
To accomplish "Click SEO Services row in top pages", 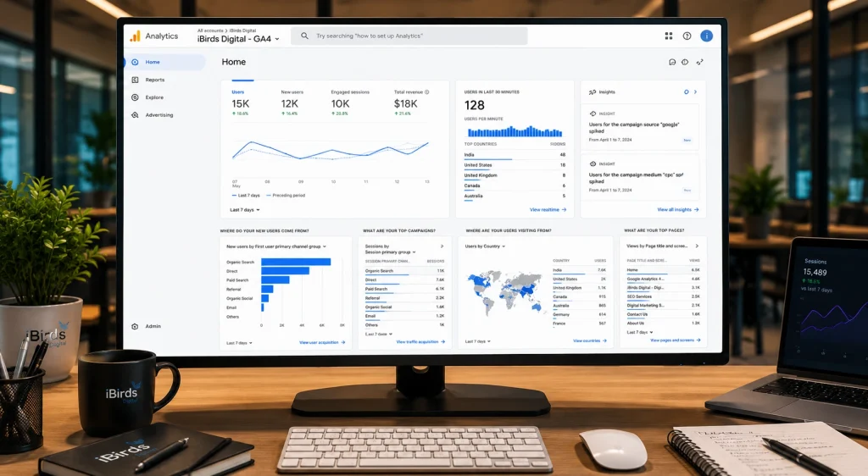I will point(663,297).
